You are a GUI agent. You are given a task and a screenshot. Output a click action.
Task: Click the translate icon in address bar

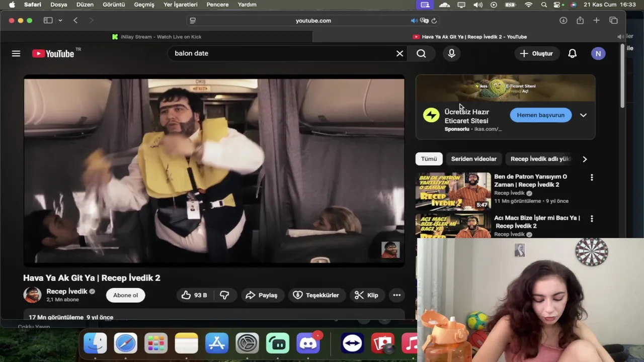coord(424,21)
